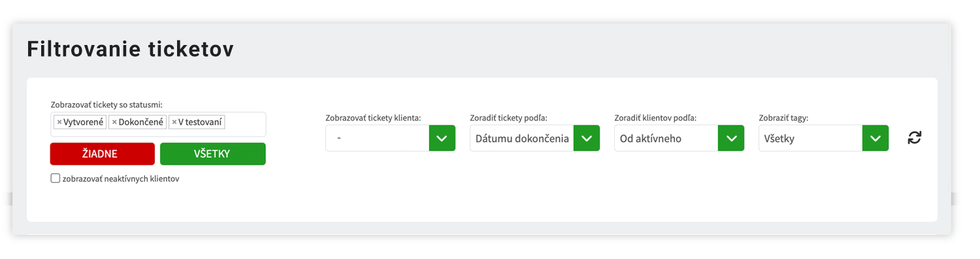The image size is (980, 259).
Task: Click green chevron beside Všetky tags
Action: [x=875, y=138]
